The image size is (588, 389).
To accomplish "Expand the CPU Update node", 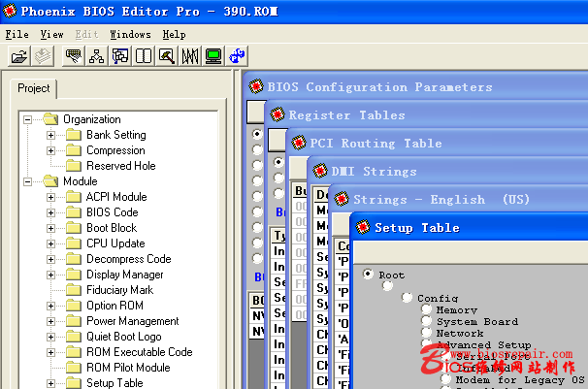I will [x=50, y=243].
